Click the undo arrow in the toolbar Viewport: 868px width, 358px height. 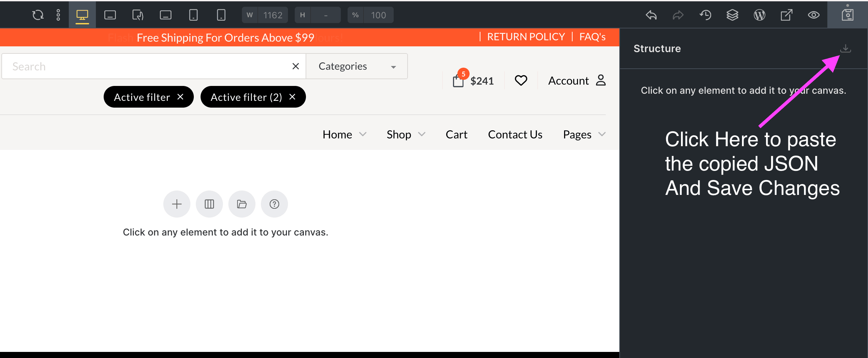click(x=651, y=15)
